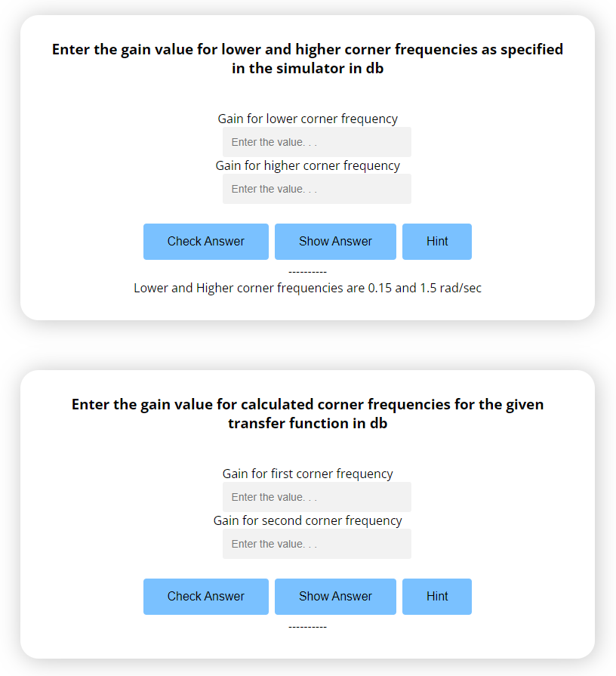Click the "Gain for higher corner frequency" label
The width and height of the screenshot is (616, 676).
[x=307, y=165]
